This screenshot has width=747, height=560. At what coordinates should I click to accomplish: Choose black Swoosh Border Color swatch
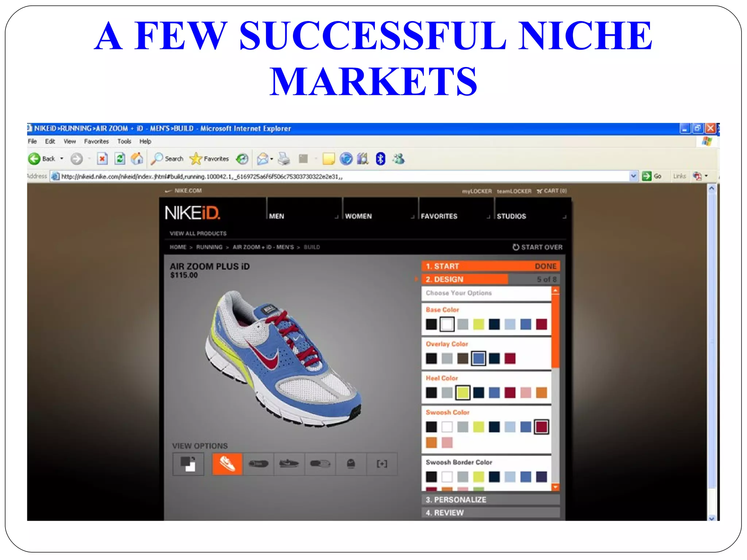click(431, 477)
